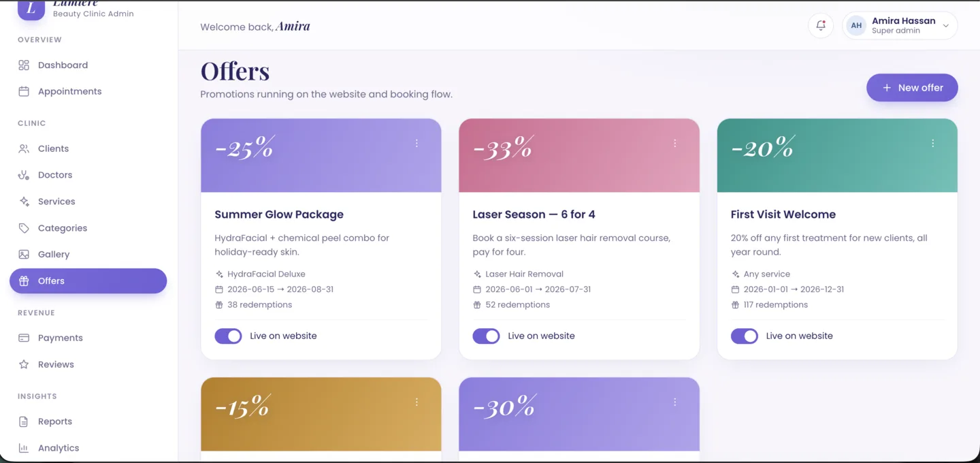980x463 pixels.
Task: Click the Reports document icon
Action: 24,421
